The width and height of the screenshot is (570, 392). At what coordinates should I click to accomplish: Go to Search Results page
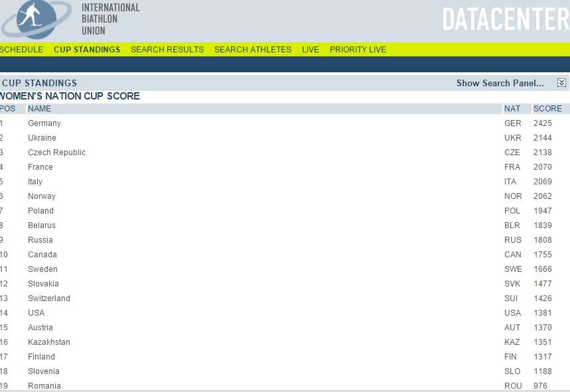pyautogui.click(x=167, y=50)
